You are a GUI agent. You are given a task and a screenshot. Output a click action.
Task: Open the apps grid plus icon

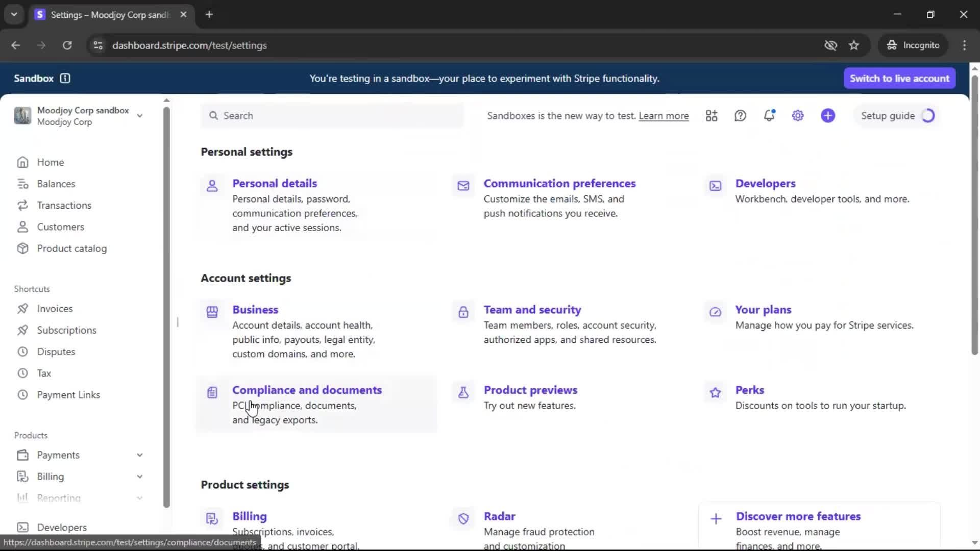712,116
